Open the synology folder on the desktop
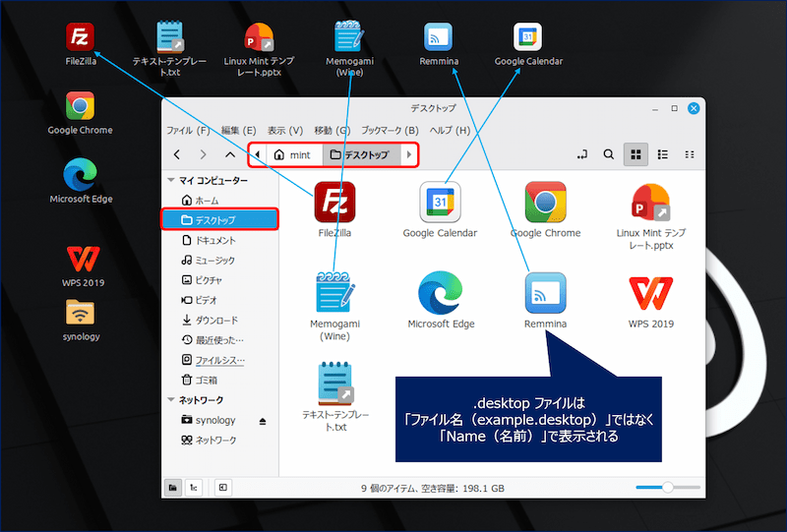Viewport: 787px width, 532px height. click(81, 313)
